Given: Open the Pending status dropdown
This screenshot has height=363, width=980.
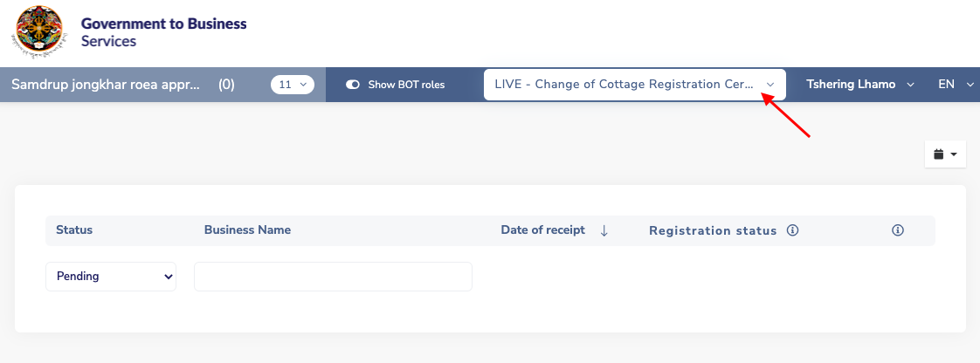Looking at the screenshot, I should pos(111,276).
